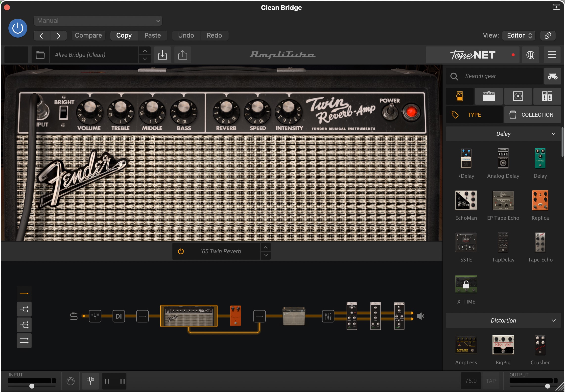Toggle the plugin power bypass button
Viewport: 565px width, 392px height.
tap(18, 28)
